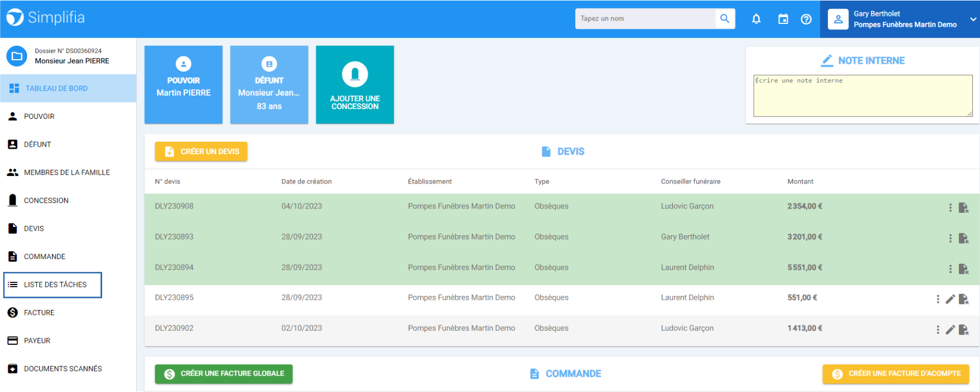Click devis number DLY230908

click(174, 206)
